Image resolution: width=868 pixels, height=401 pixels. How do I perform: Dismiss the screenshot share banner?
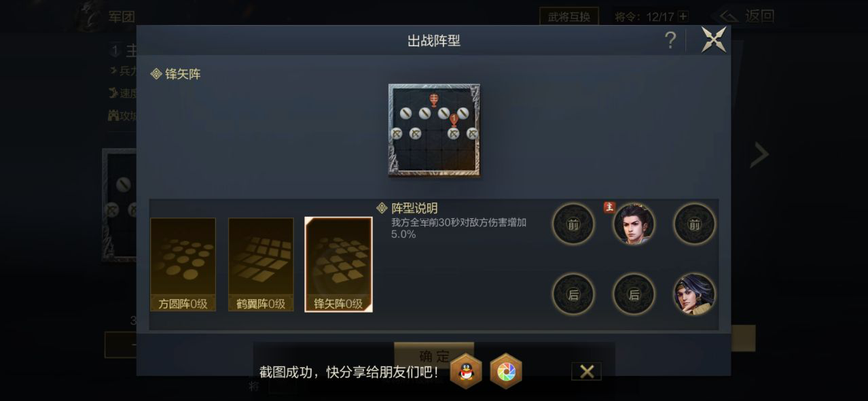[x=587, y=371]
